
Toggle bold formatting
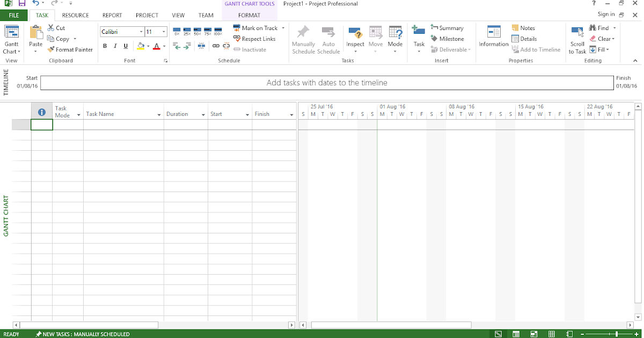click(x=105, y=46)
